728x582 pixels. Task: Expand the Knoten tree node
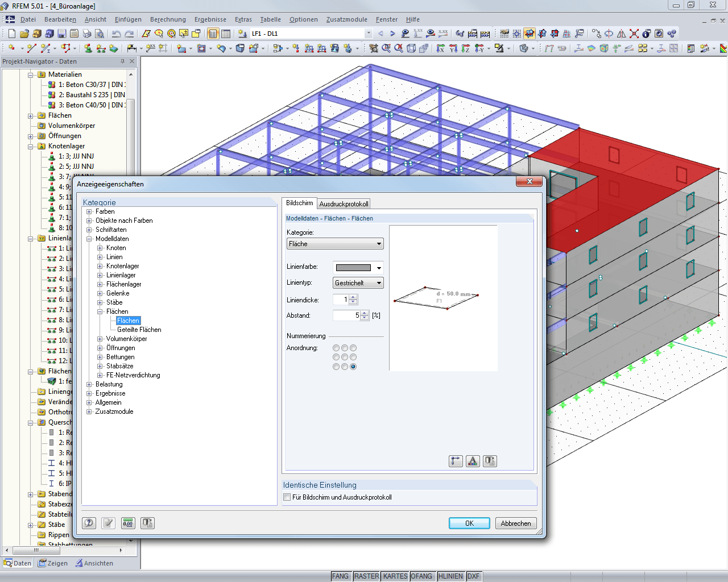point(100,248)
